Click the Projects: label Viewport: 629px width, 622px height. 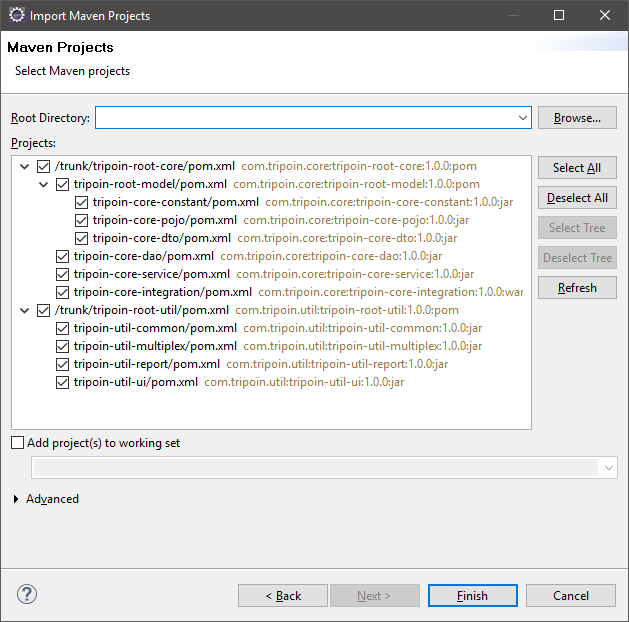33,143
